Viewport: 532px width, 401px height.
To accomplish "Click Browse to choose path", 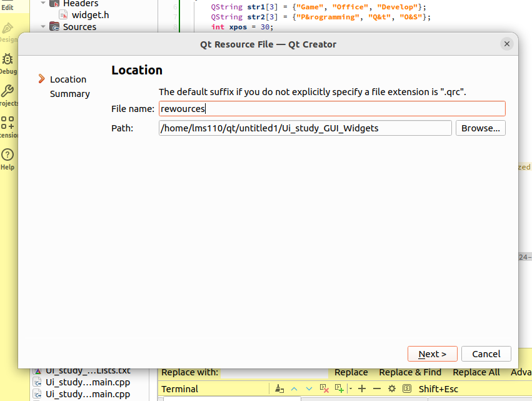I will point(481,128).
